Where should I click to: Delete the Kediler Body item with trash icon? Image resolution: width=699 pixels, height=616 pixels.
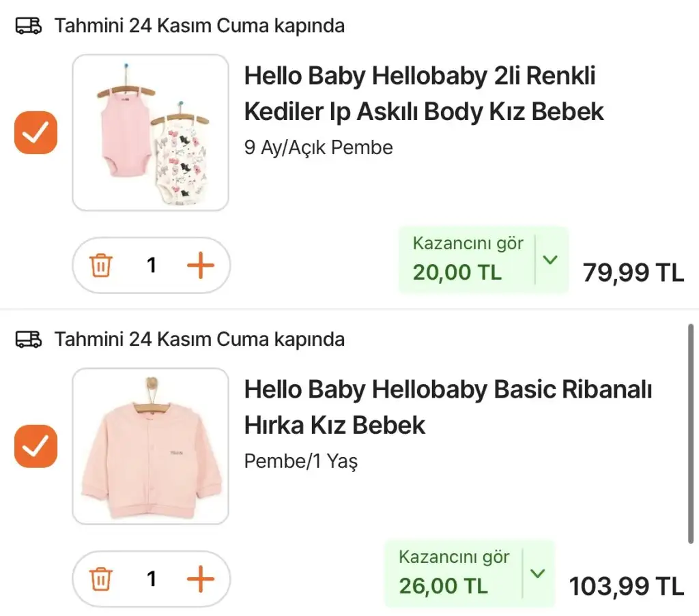(101, 265)
